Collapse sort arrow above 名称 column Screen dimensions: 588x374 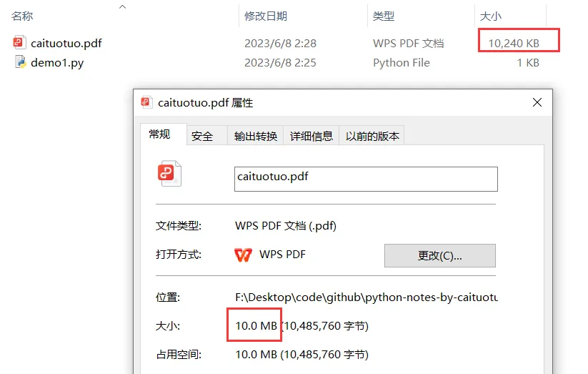click(122, 6)
